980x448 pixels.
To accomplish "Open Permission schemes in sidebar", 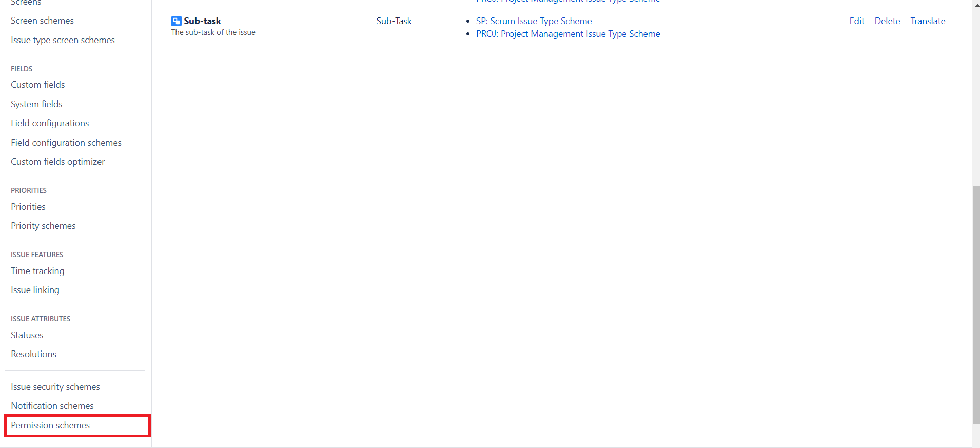I will tap(50, 425).
